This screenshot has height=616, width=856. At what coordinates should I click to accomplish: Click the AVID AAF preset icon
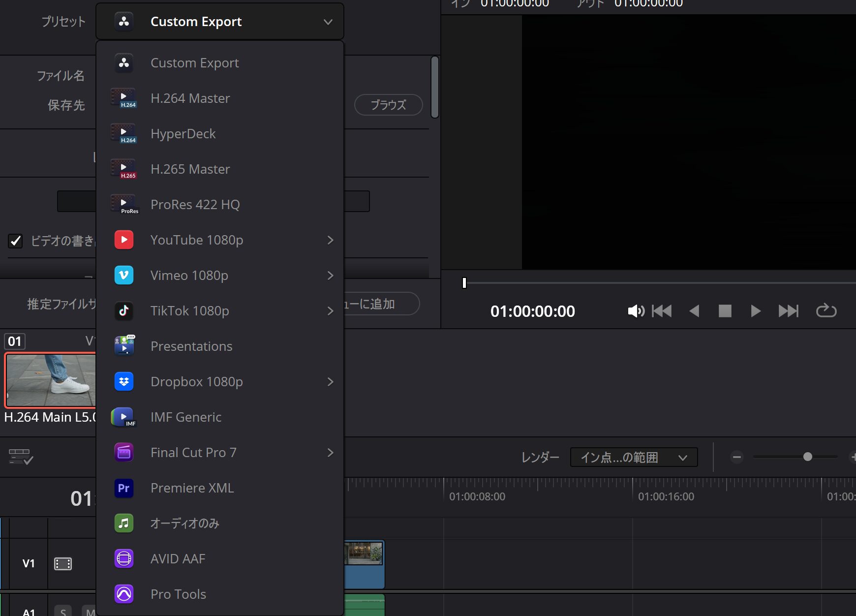tap(124, 559)
